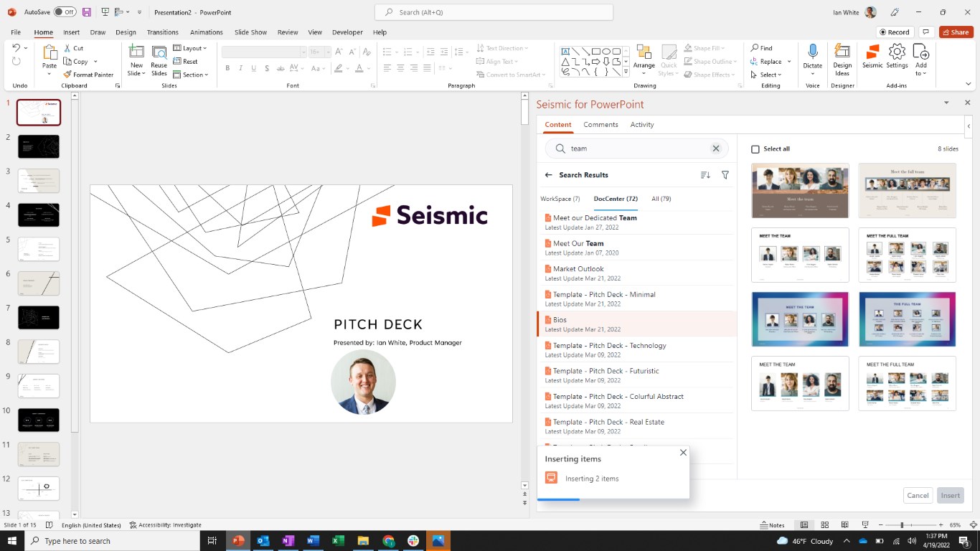The width and height of the screenshot is (980, 551).
Task: Click the zoom slider in the status bar
Action: 902,525
